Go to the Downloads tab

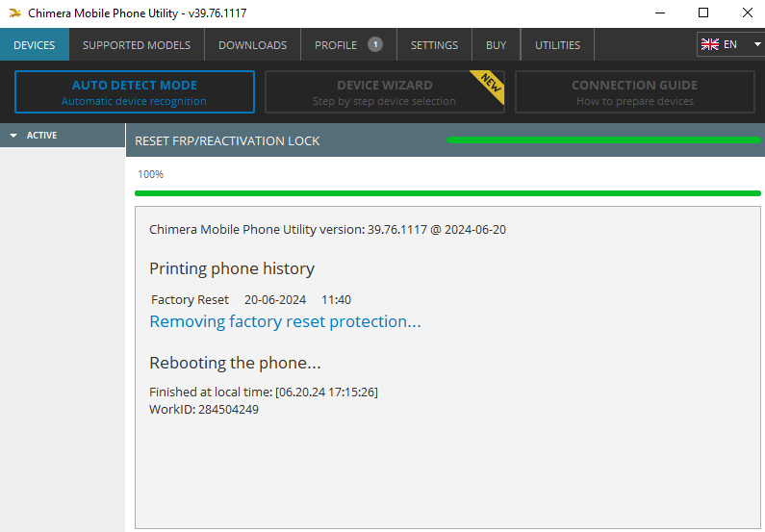click(252, 45)
